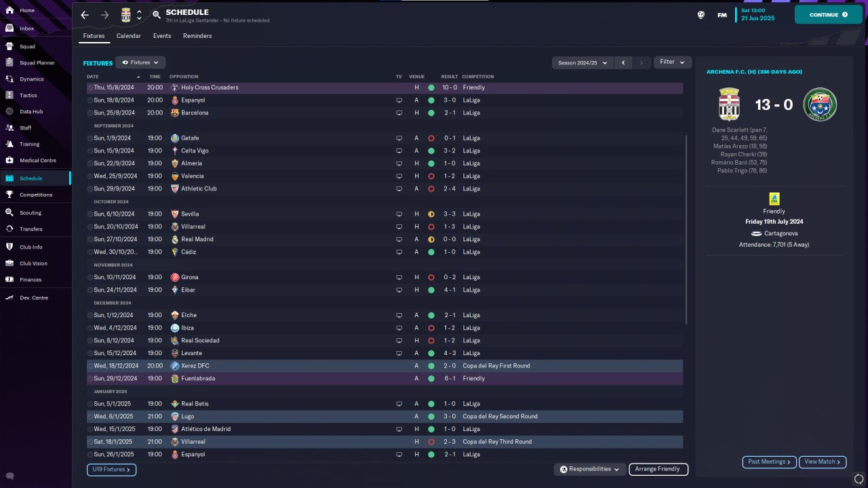Open the chat bubble icon at bottom left
Viewport: 868px width, 488px height.
pyautogui.click(x=9, y=476)
